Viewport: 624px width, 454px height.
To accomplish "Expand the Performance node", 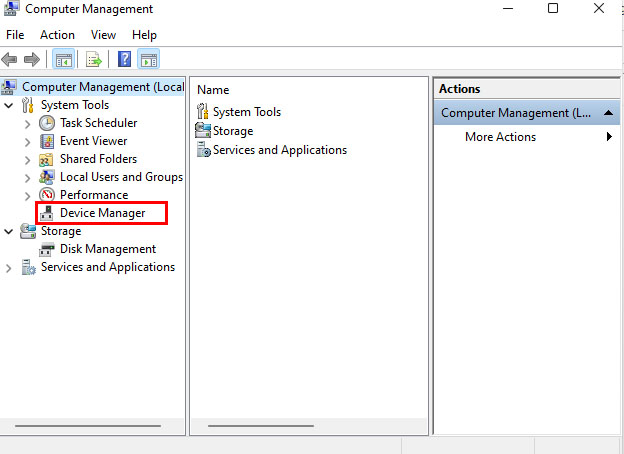I will tap(27, 196).
